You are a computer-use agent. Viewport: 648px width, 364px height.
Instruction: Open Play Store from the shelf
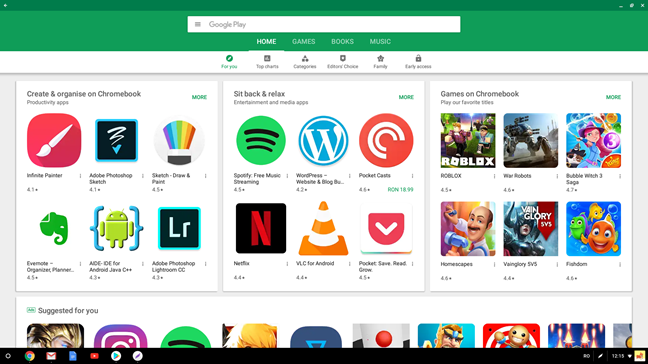116,356
